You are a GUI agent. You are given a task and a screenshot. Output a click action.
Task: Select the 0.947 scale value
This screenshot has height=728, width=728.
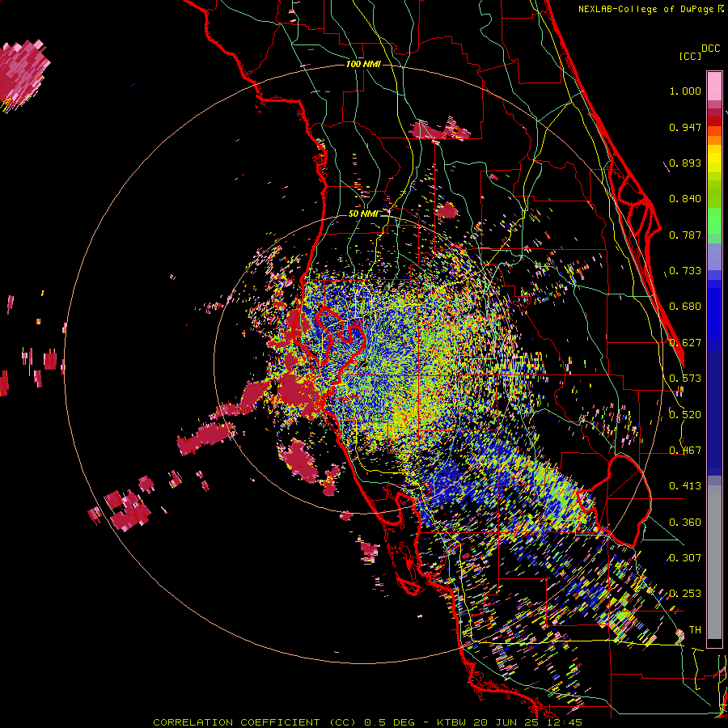[685, 127]
